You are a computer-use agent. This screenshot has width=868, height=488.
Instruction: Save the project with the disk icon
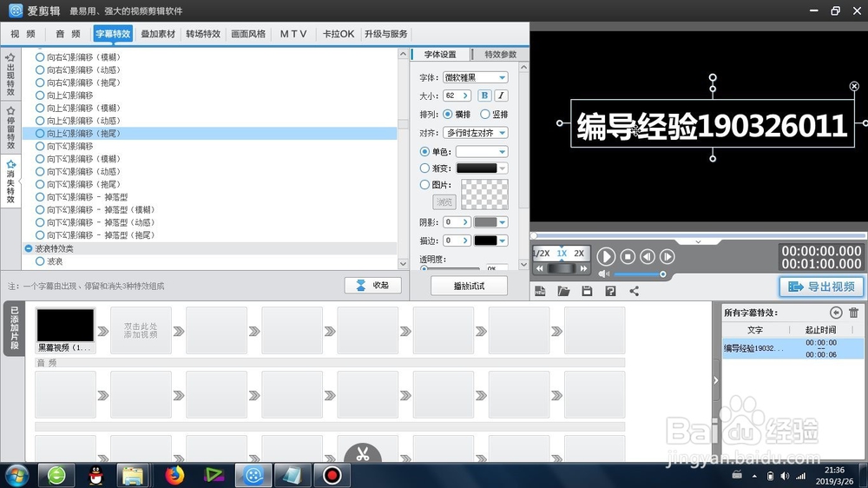point(587,291)
